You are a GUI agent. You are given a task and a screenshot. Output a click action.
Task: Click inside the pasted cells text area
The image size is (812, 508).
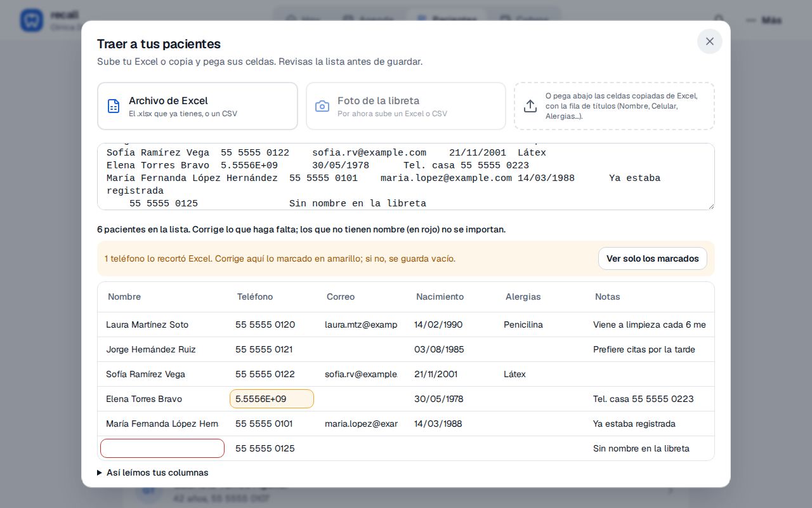[x=406, y=177]
